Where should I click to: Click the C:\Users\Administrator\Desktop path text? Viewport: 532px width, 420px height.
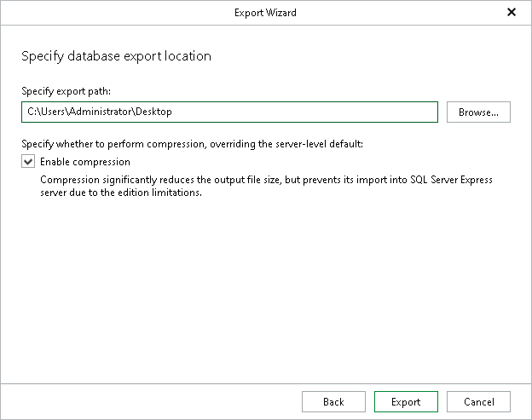[x=99, y=112]
